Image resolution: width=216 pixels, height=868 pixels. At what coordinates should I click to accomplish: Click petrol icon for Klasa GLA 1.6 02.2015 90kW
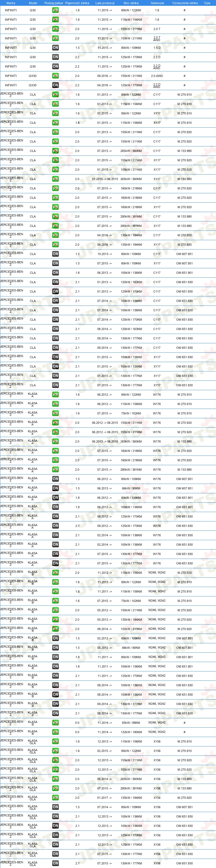coord(55,751)
